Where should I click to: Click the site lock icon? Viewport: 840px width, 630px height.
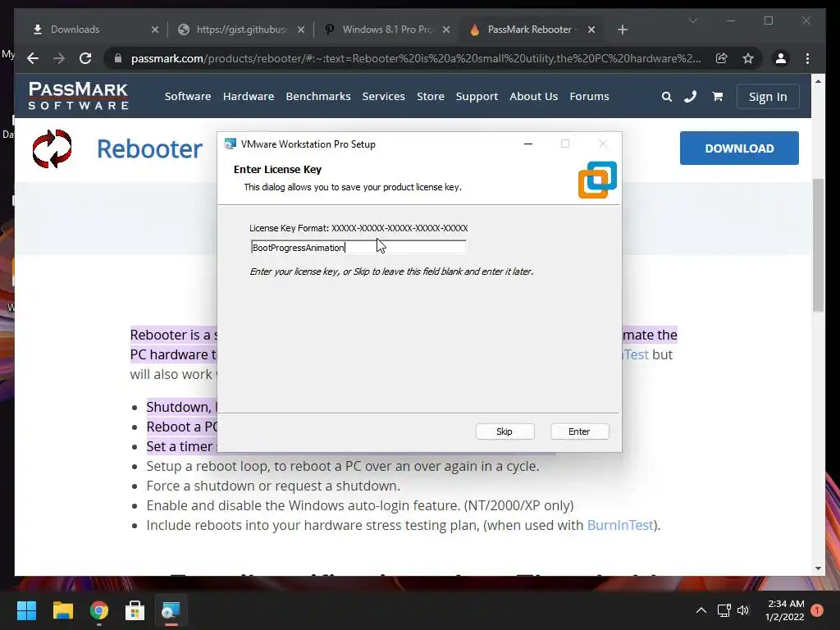(x=118, y=58)
